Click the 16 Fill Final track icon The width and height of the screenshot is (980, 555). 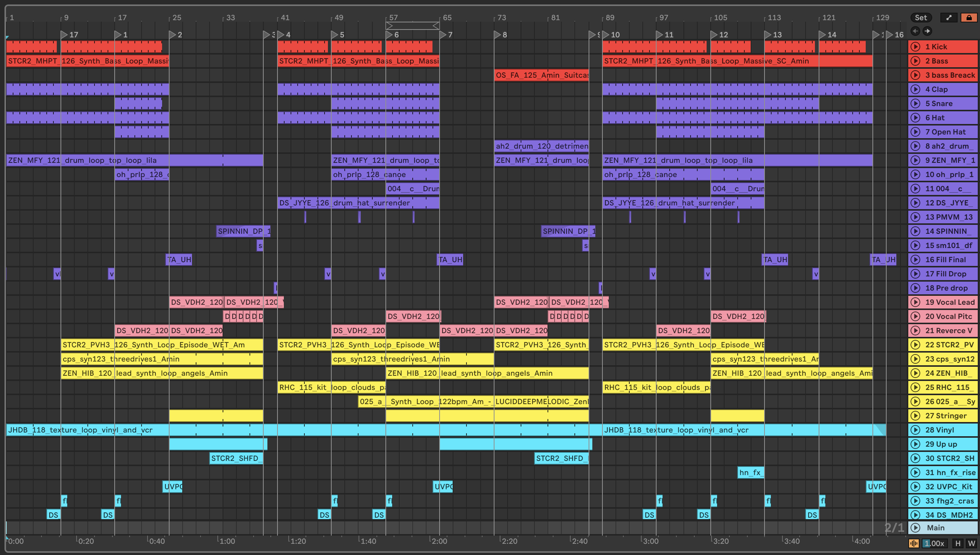pos(915,260)
